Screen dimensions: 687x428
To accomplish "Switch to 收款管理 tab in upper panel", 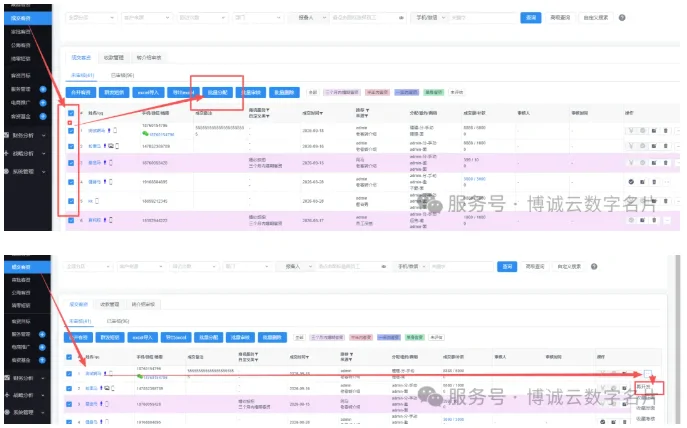I will (114, 58).
